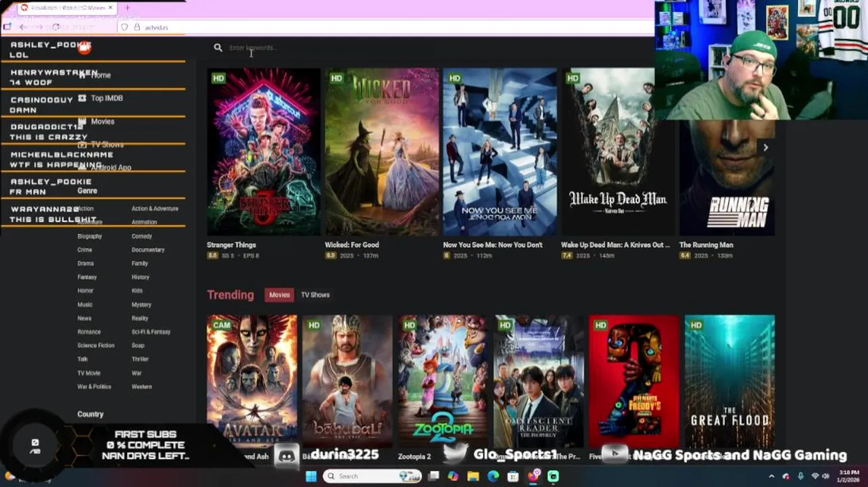
Task: Click the TV Movie genre link
Action: [89, 373]
